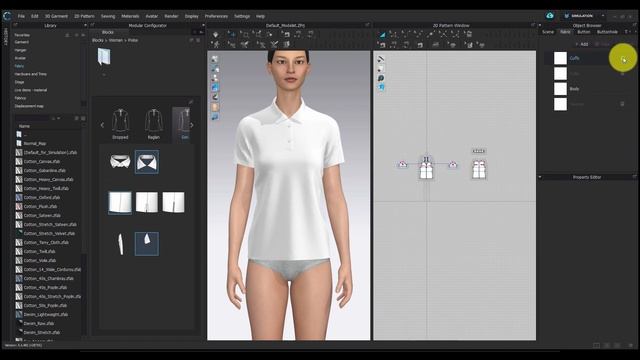The image size is (640, 360).
Task: Select the highlighted blue triangle tool in 2D toolbar
Action: coord(382,35)
